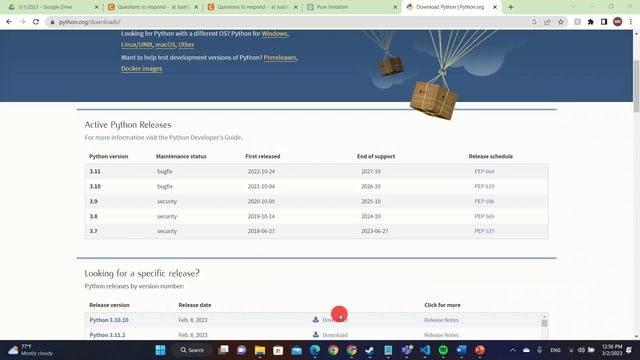Image resolution: width=640 pixels, height=360 pixels.
Task: Open the weather widget showing Mostly cloudy
Action: coord(31,350)
